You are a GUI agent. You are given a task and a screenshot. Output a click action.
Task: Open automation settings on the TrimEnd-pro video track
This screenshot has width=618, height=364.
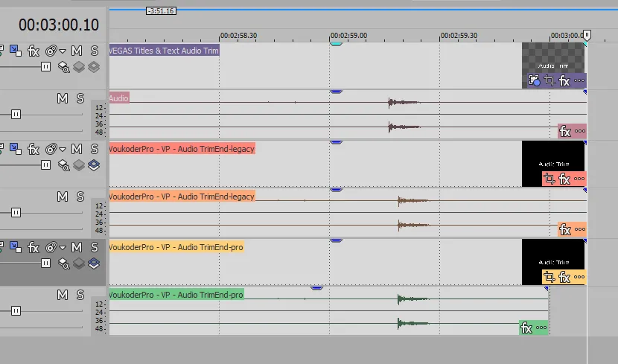click(51, 247)
